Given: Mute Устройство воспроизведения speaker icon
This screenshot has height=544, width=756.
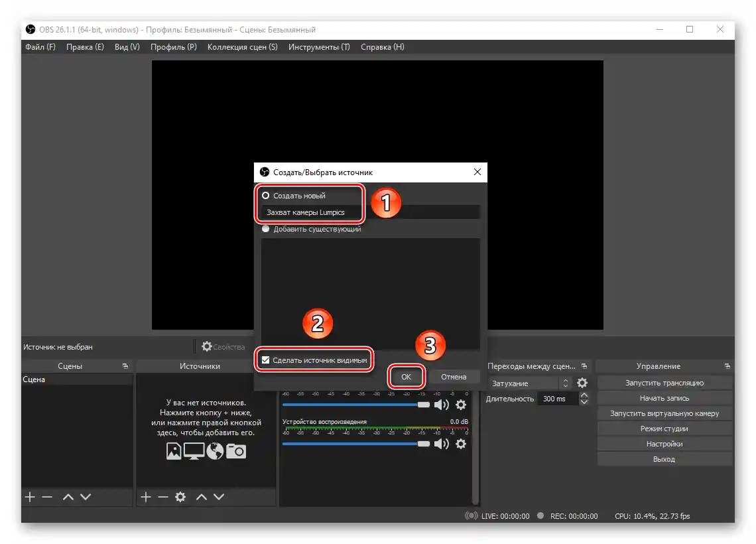Looking at the screenshot, I should click(441, 444).
